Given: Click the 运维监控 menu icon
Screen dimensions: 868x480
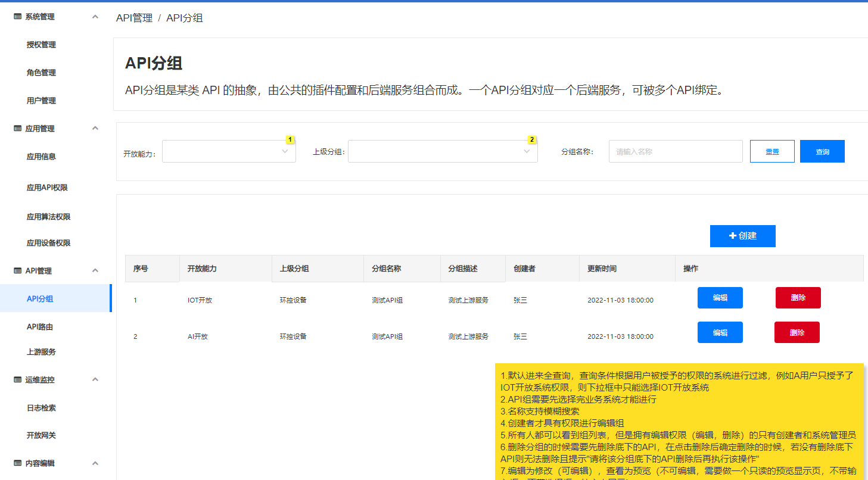Looking at the screenshot, I should click(17, 380).
